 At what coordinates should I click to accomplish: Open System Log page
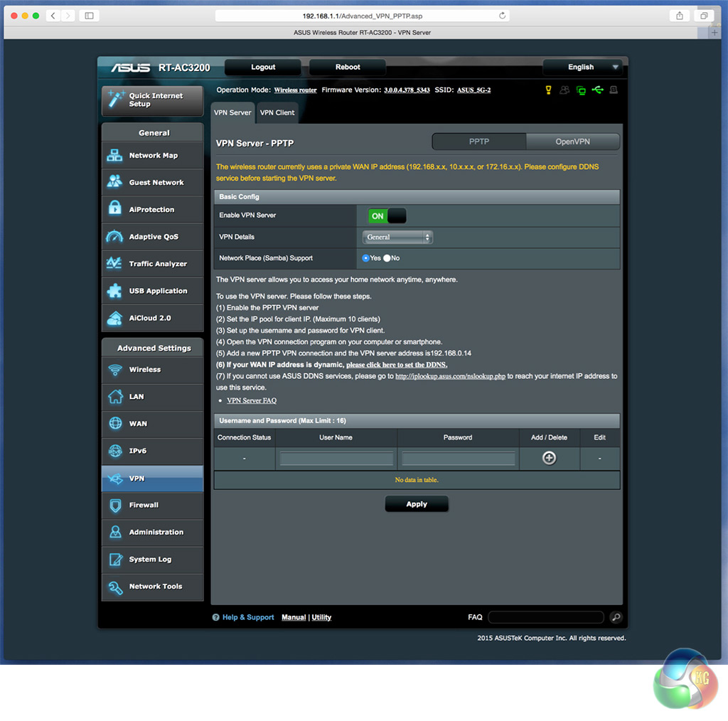152,560
